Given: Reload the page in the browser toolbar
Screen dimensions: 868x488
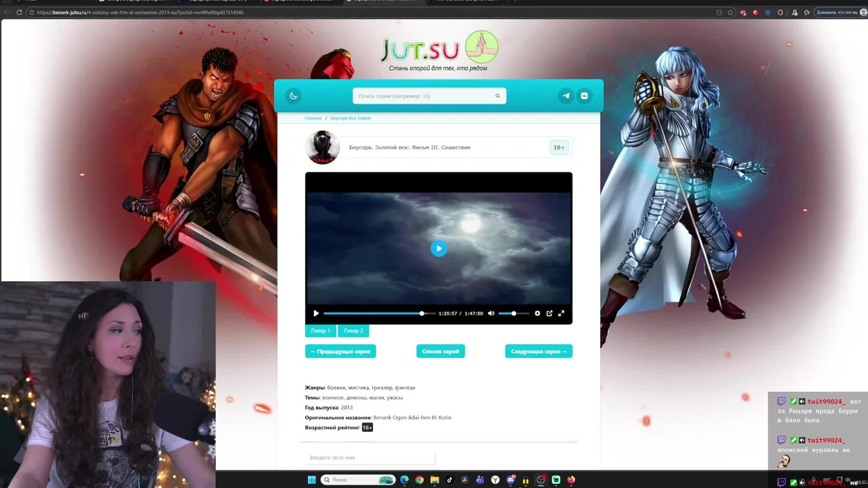Looking at the screenshot, I should (19, 12).
